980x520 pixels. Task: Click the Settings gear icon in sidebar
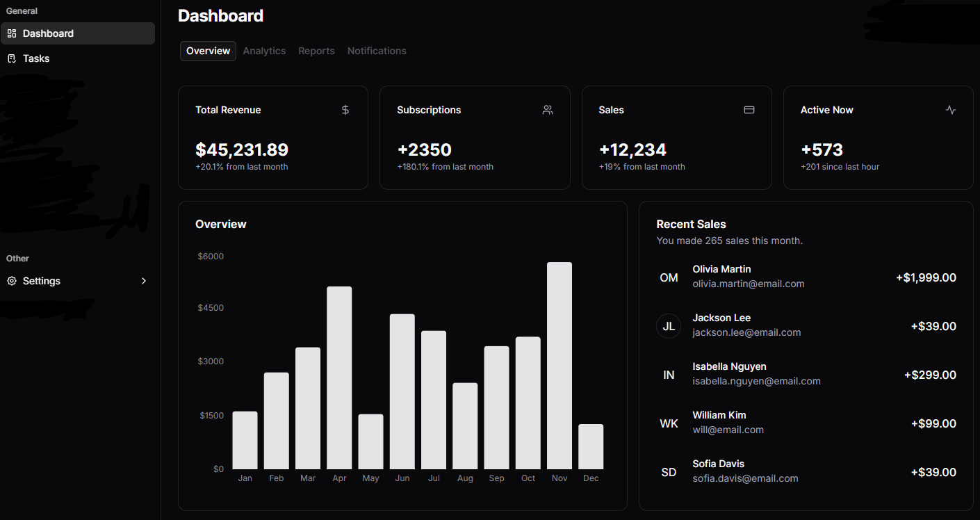pyautogui.click(x=12, y=281)
